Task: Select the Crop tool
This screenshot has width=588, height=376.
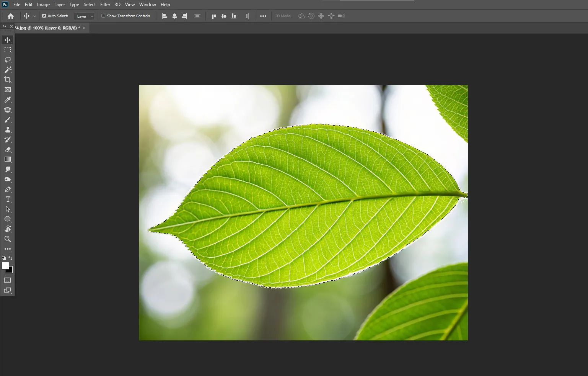Action: coord(8,80)
